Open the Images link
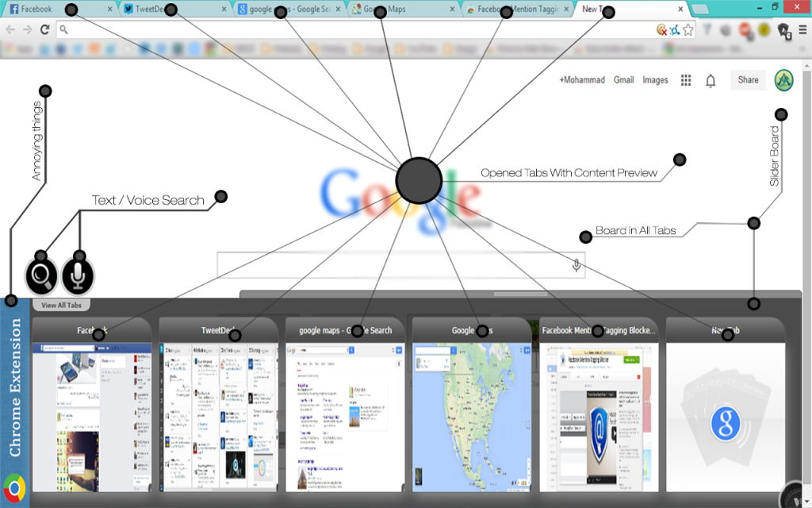The width and height of the screenshot is (812, 508). point(655,80)
